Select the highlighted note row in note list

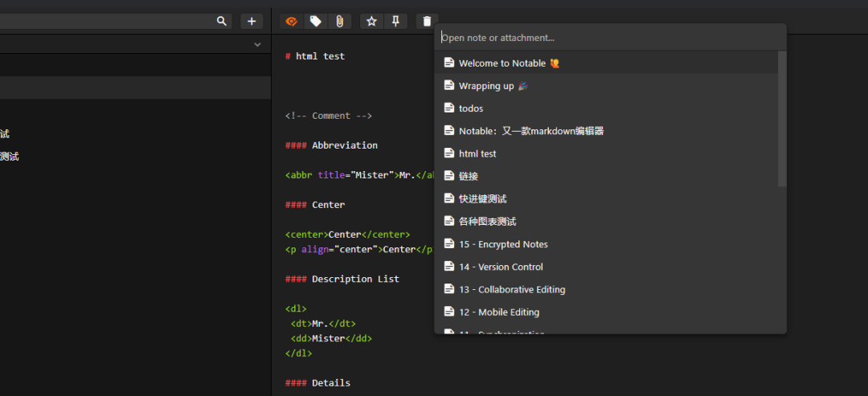135,88
